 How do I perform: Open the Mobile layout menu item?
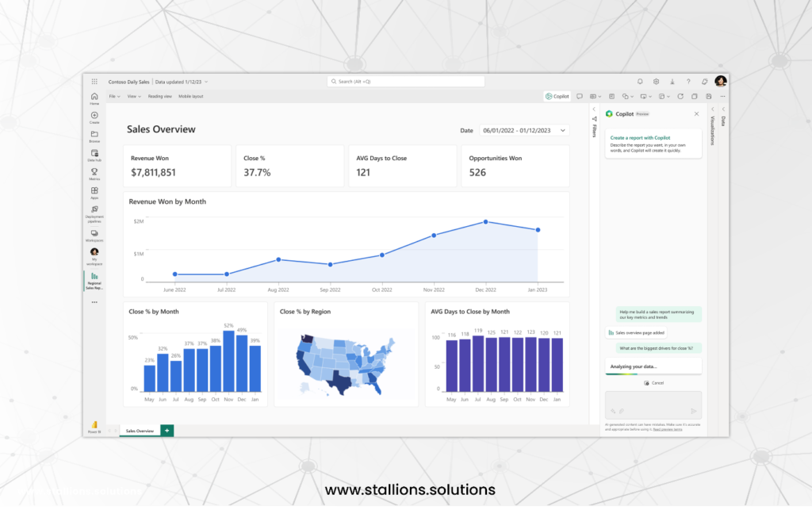point(191,96)
